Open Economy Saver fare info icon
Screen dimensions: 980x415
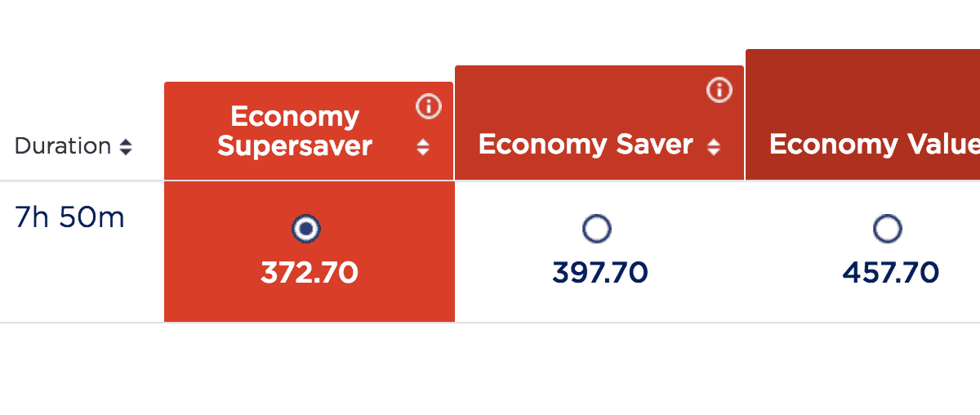(x=719, y=91)
